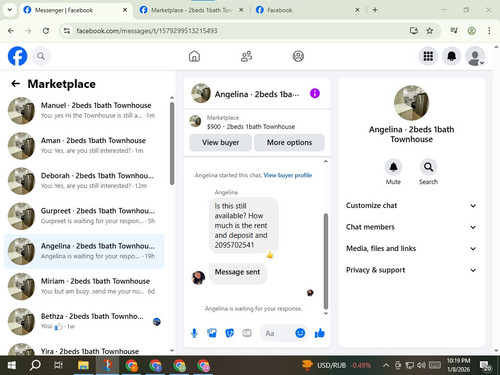Search in conversation with magnifier icon

(428, 167)
